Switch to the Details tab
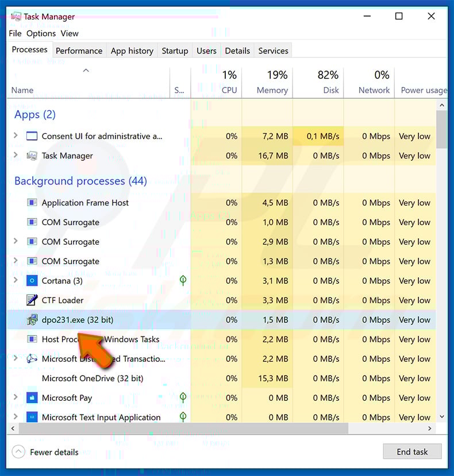Viewport: 454px width, 476px height. tap(237, 51)
